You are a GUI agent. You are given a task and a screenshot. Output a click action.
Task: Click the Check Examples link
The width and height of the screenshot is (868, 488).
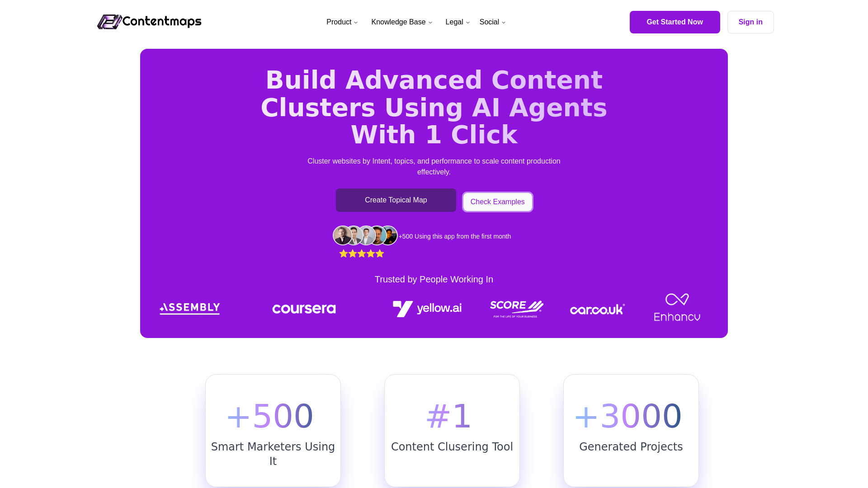496,202
